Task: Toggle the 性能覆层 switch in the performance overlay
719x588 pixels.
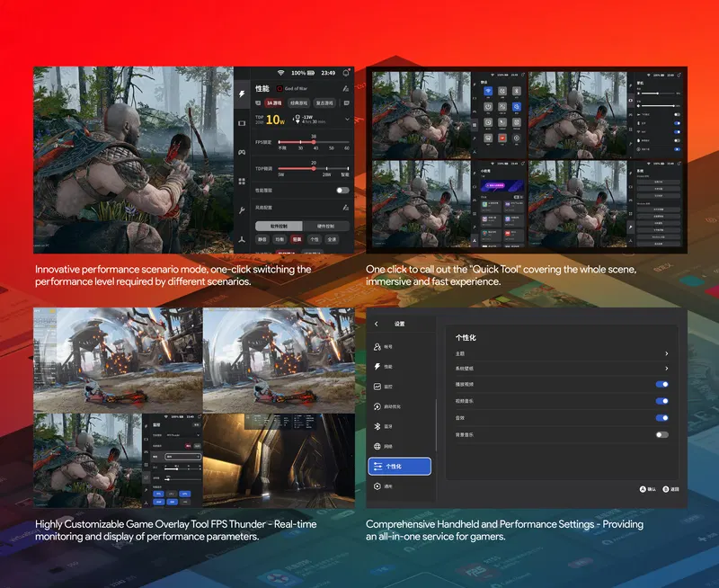Action: (342, 191)
